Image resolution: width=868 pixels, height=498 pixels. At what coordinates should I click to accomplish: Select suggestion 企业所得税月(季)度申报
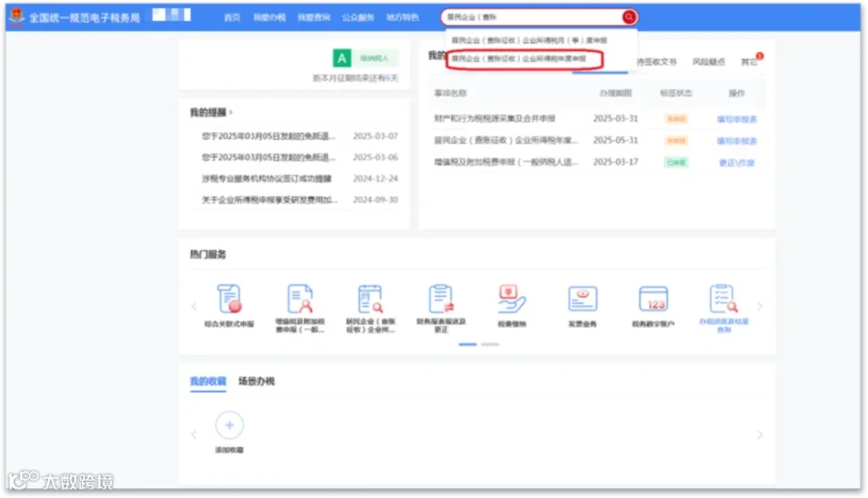click(529, 41)
